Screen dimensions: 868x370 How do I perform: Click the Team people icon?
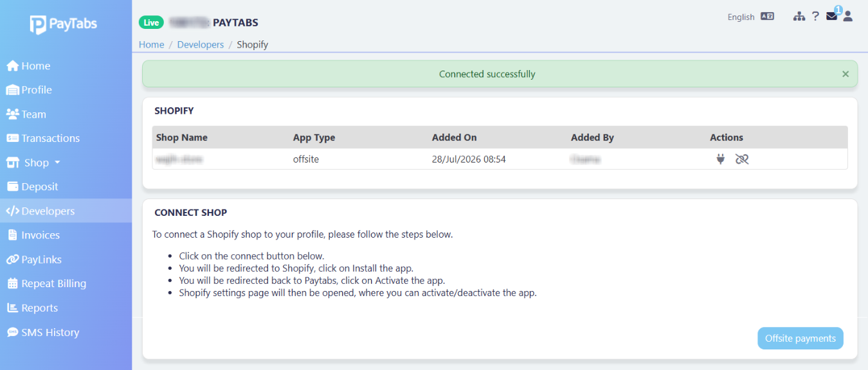coord(12,114)
